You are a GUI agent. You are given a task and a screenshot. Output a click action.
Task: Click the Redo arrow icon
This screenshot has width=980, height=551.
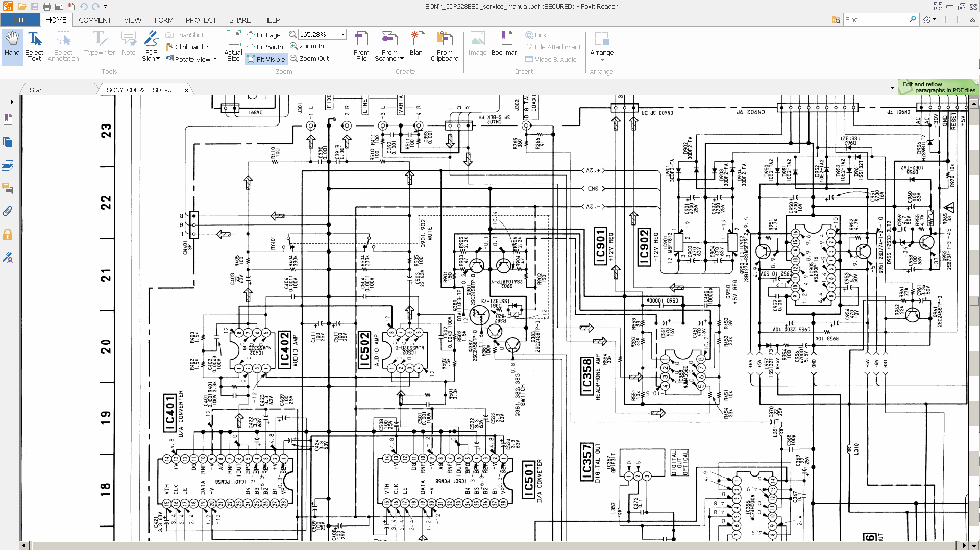[x=95, y=7]
